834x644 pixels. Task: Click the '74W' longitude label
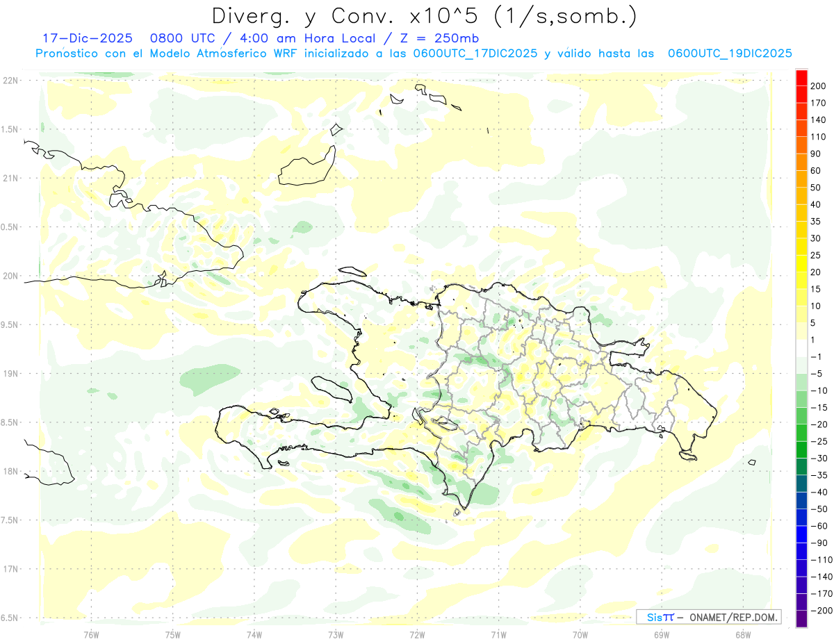[254, 634]
